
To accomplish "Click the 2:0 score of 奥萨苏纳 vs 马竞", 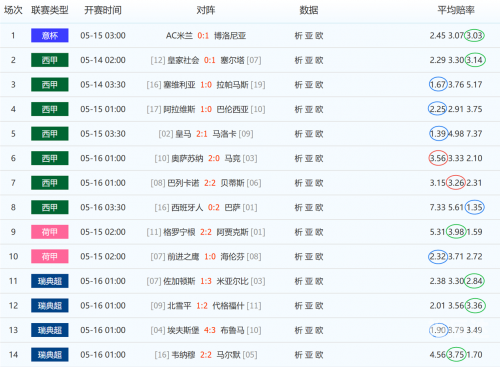I will [214, 158].
